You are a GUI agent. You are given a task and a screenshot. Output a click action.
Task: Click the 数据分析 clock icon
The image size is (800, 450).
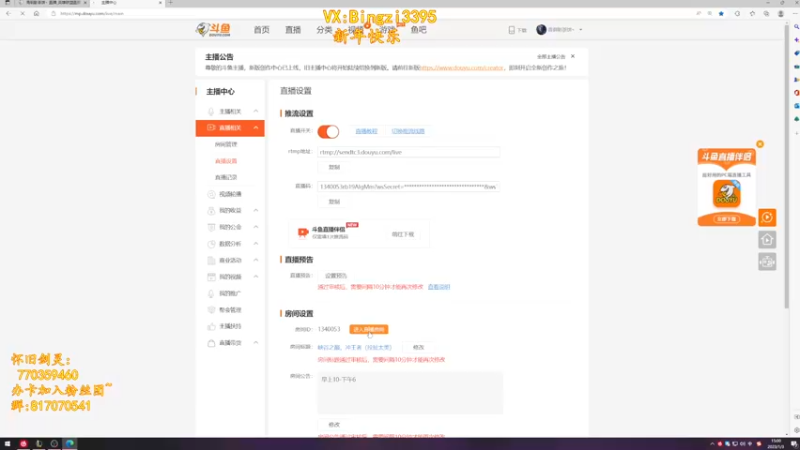point(211,244)
